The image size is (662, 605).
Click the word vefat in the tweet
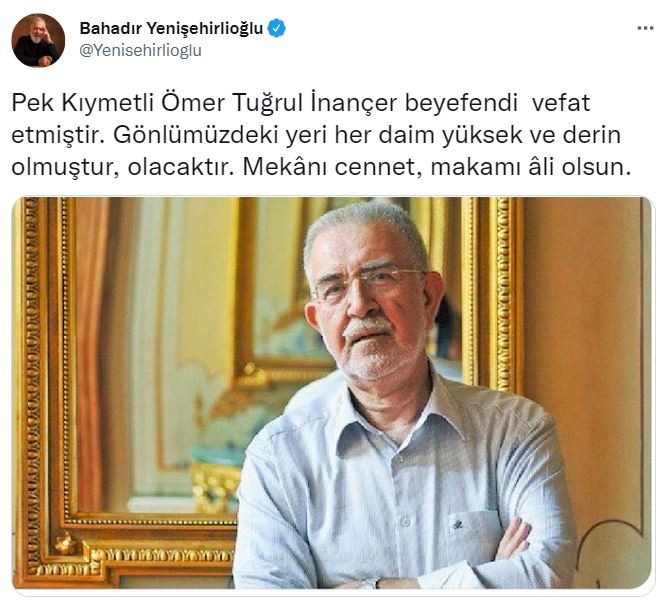click(560, 103)
